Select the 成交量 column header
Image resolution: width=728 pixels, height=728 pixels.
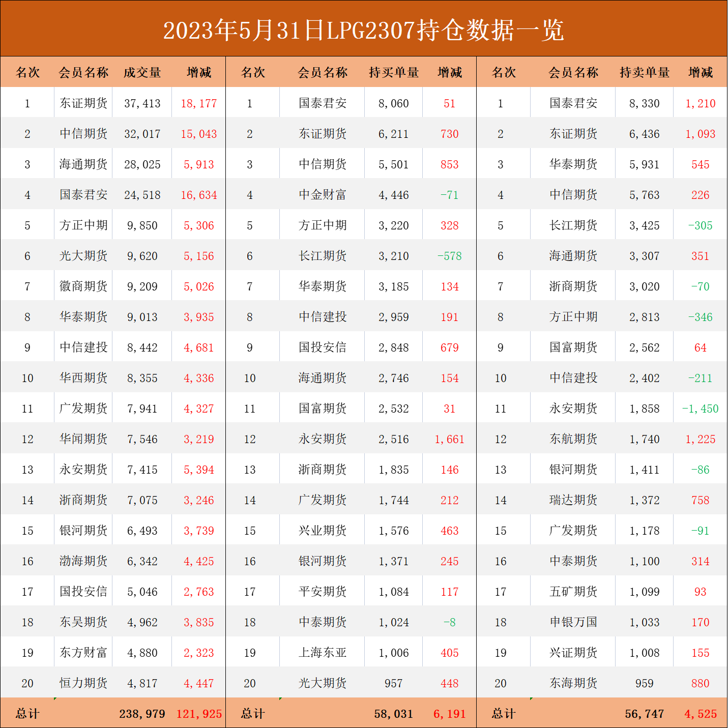(x=142, y=72)
